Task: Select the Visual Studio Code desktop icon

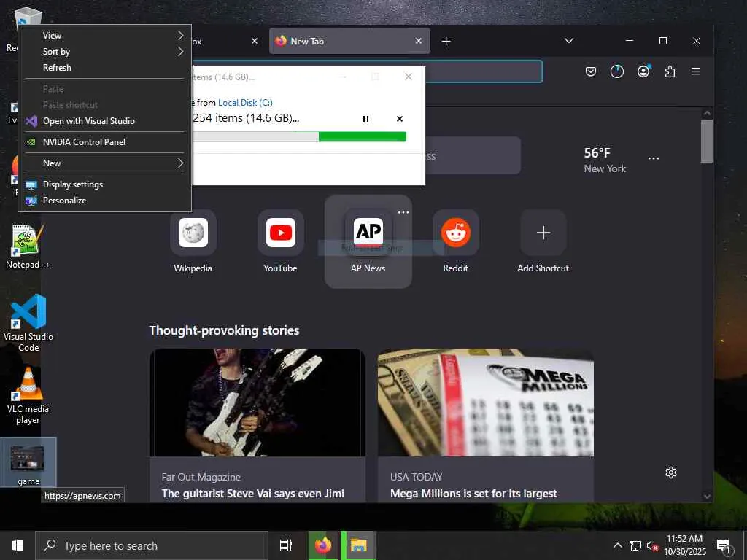Action: 28,323
